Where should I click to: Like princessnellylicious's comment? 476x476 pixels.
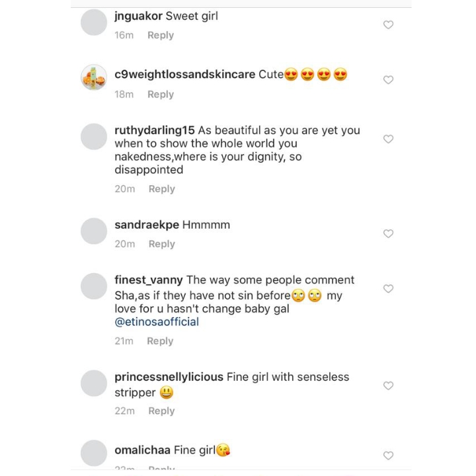[x=389, y=386]
